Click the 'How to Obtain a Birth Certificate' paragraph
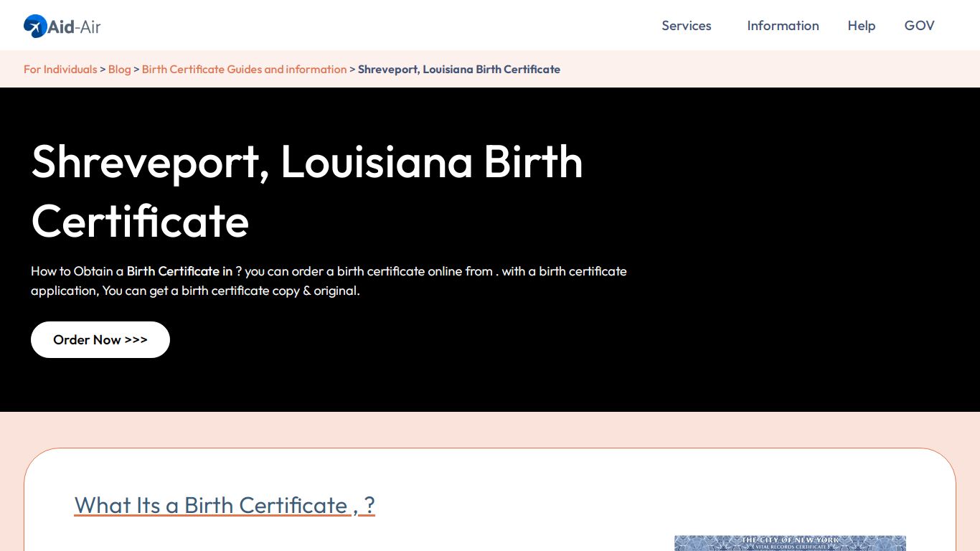980x551 pixels. 329,281
